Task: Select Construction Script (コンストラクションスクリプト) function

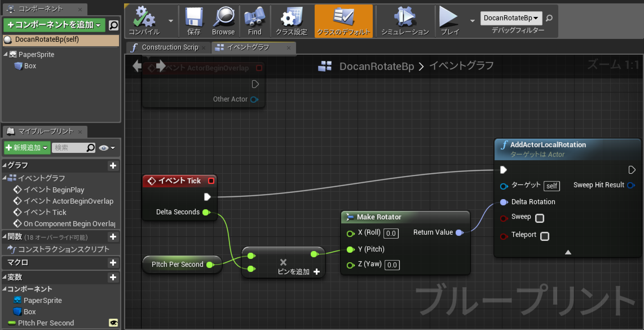Action: point(58,249)
